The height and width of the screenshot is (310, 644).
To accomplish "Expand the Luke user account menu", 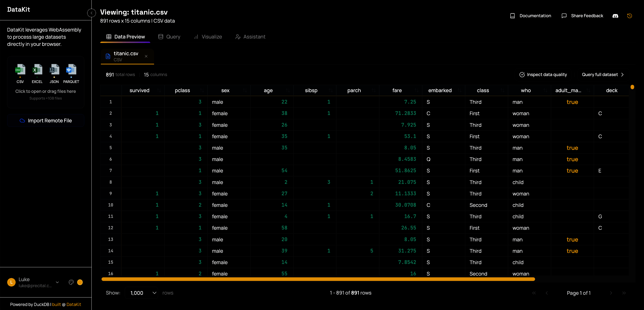I will 57,282.
